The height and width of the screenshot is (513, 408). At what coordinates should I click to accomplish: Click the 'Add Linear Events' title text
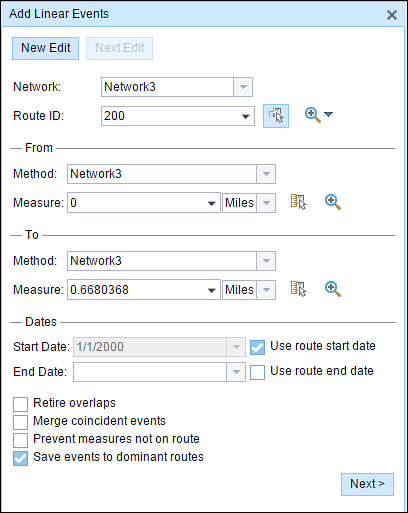coord(59,14)
